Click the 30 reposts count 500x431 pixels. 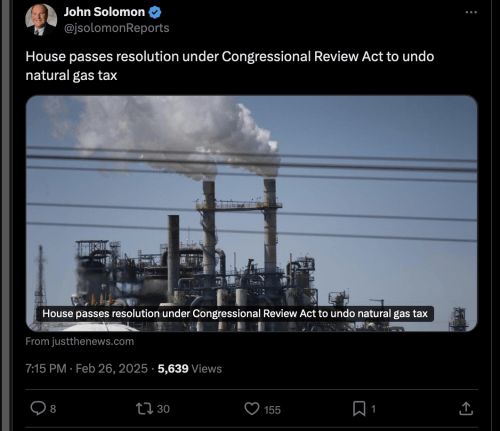tap(163, 409)
